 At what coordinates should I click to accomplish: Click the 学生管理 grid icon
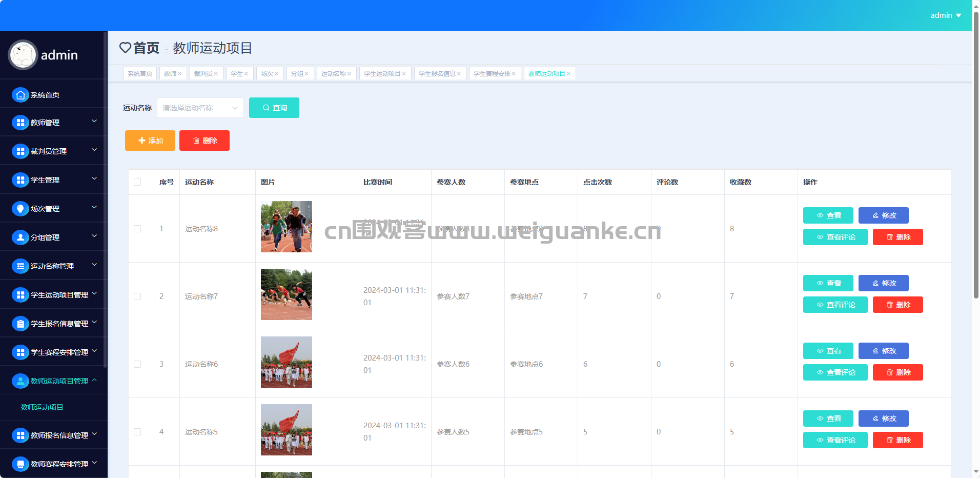coord(21,180)
